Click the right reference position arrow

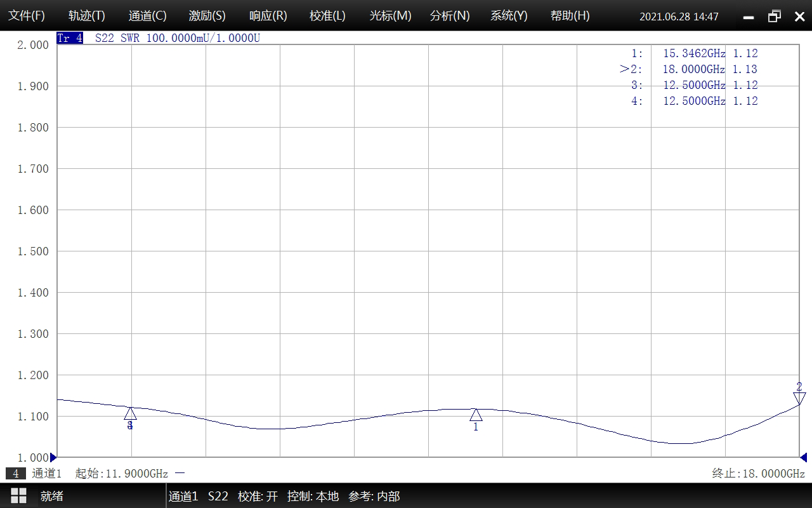[x=803, y=457]
